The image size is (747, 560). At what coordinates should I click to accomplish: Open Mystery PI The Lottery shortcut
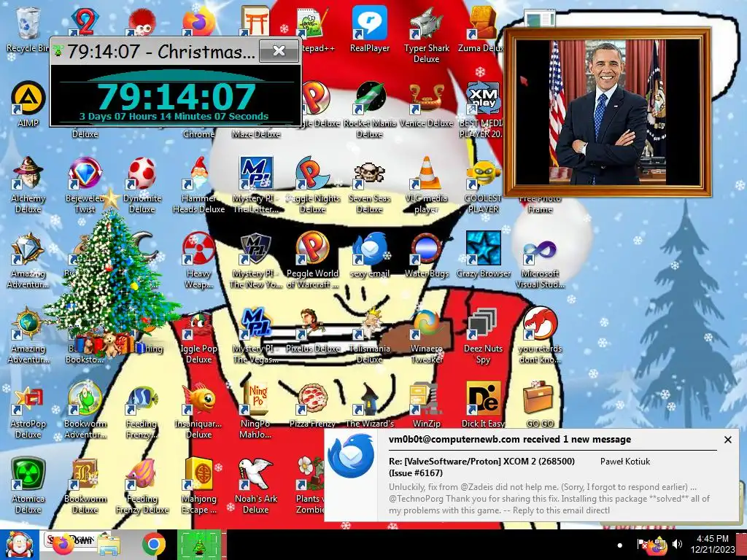point(256,186)
